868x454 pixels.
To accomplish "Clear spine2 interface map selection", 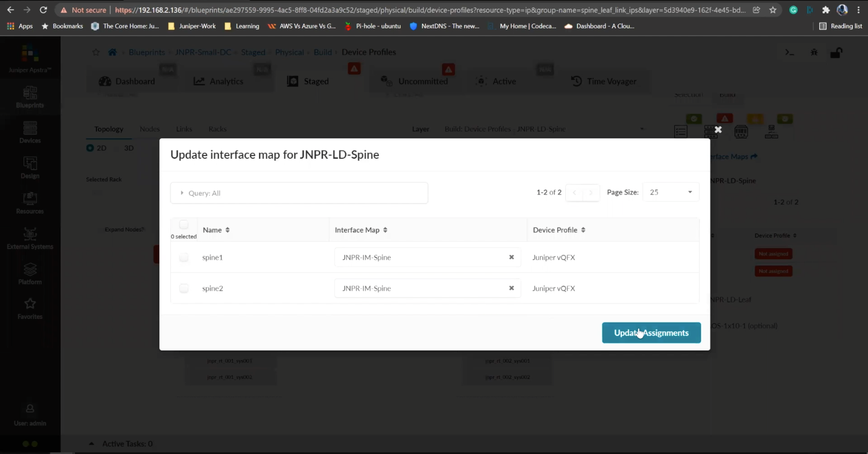I will point(511,288).
